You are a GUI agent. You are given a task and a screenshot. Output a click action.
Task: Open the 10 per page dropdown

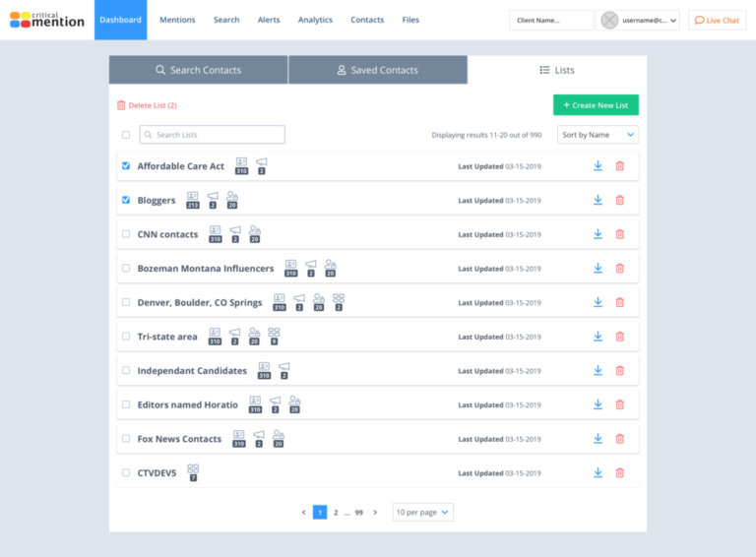coord(422,513)
